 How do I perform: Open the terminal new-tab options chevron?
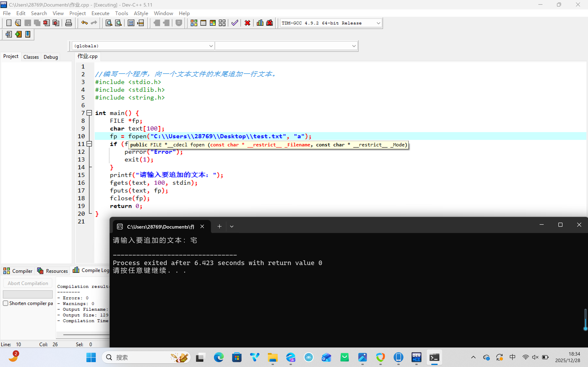pyautogui.click(x=232, y=227)
